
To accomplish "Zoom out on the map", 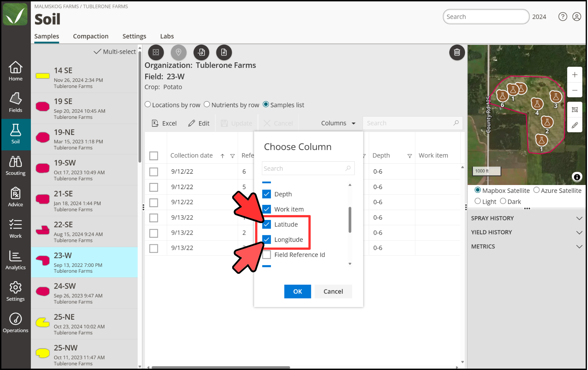I will pyautogui.click(x=575, y=90).
